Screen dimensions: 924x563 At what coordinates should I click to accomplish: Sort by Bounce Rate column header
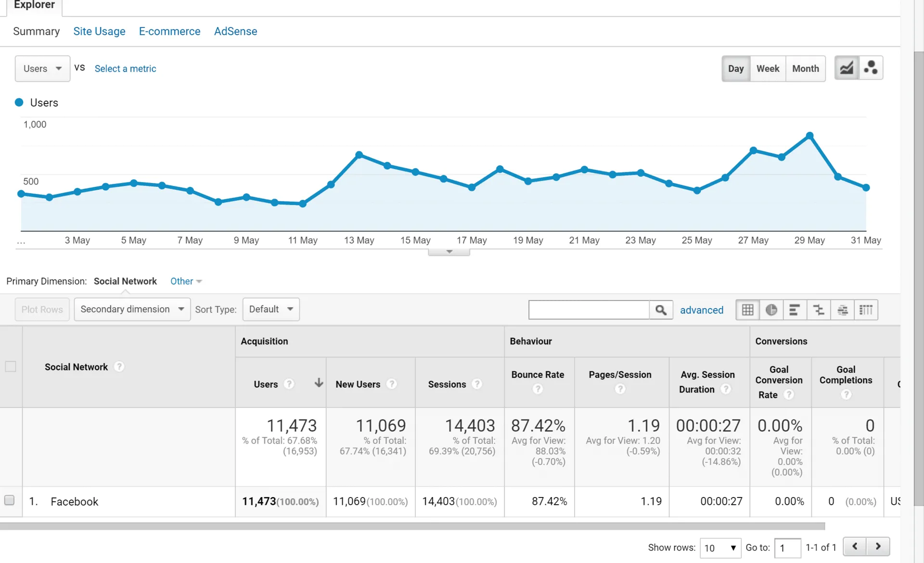click(x=538, y=375)
